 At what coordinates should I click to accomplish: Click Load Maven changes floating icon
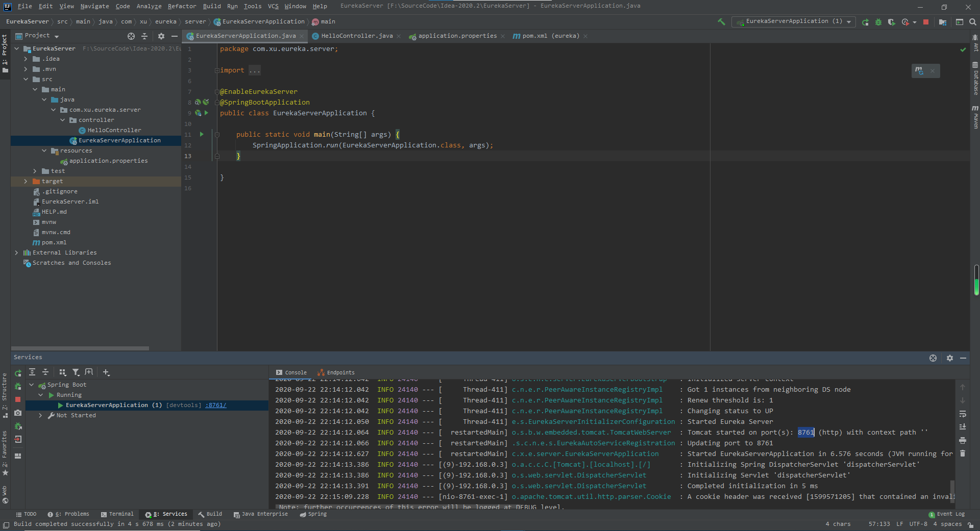(x=919, y=71)
